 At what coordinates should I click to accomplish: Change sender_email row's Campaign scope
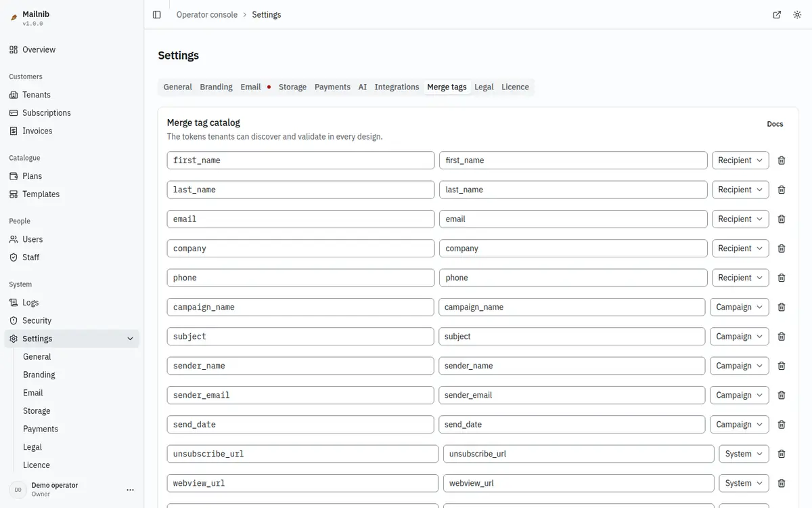[x=740, y=395]
